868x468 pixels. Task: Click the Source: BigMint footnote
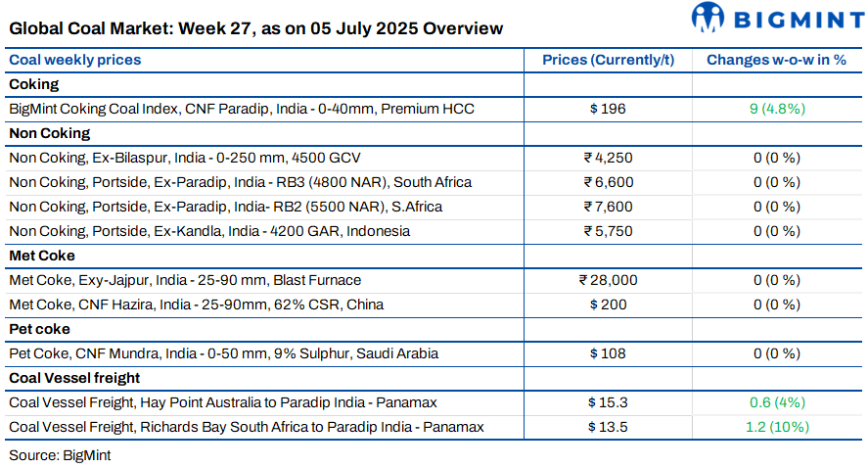click(x=60, y=455)
